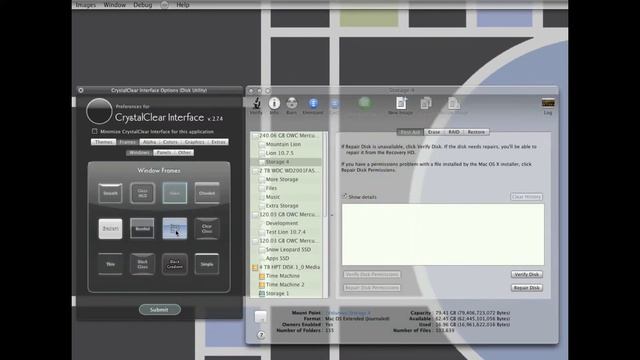Screen dimensions: 640x360
Task: Click the Resize Image toolbar icon
Action: pos(453,103)
